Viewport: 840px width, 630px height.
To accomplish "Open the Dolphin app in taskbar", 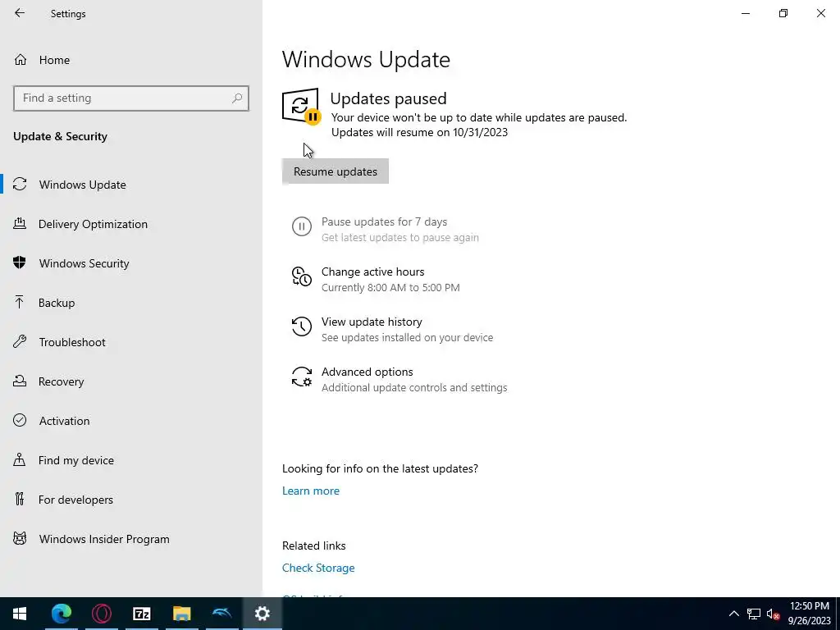I will [222, 614].
